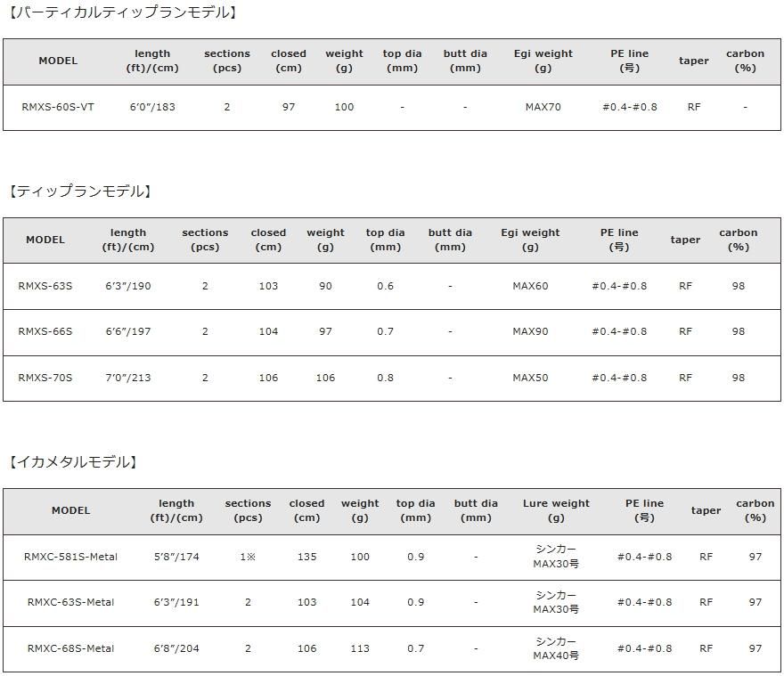Click the 135 closed length value

pos(306,557)
